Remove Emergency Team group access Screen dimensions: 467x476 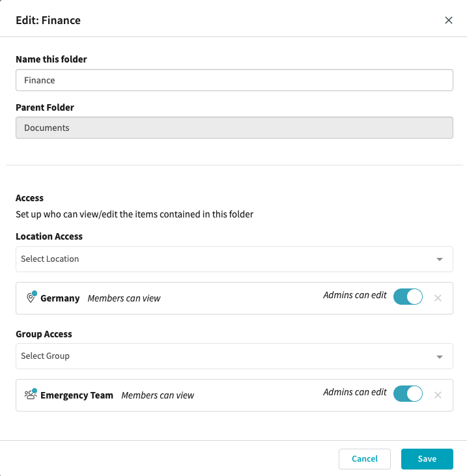[438, 395]
